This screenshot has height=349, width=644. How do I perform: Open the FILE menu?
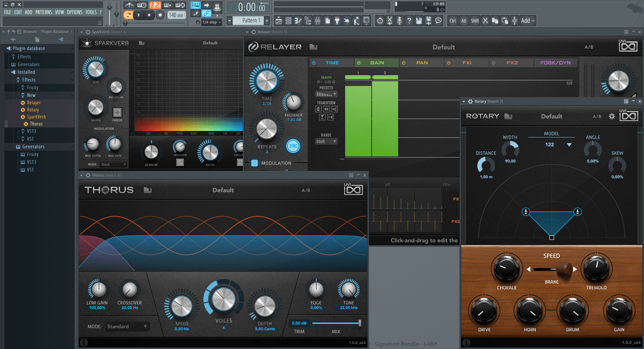pos(8,12)
